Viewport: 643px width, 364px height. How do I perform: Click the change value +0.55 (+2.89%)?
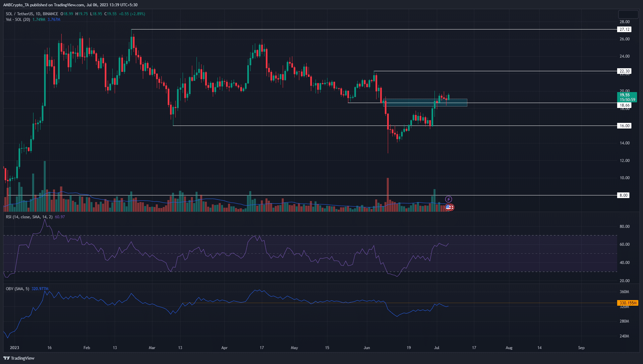[132, 14]
